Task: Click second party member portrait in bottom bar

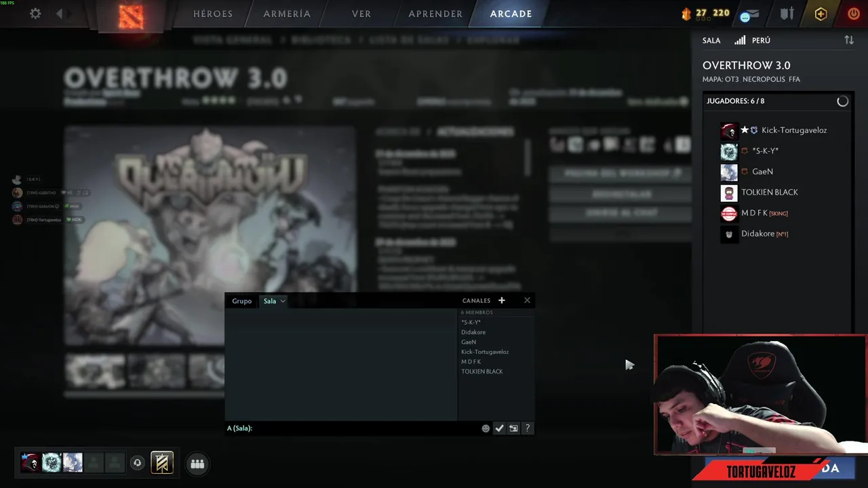Action: [52, 463]
